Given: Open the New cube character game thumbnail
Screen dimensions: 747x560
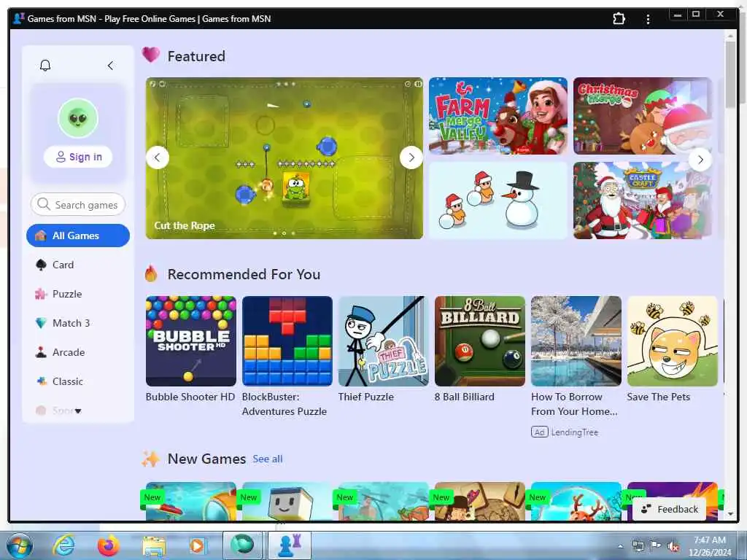Looking at the screenshot, I should [x=287, y=502].
